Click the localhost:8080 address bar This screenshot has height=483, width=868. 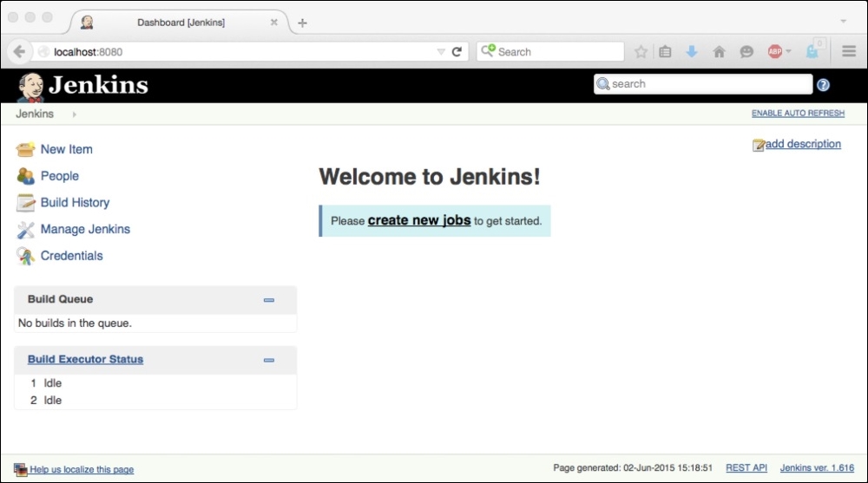(238, 51)
